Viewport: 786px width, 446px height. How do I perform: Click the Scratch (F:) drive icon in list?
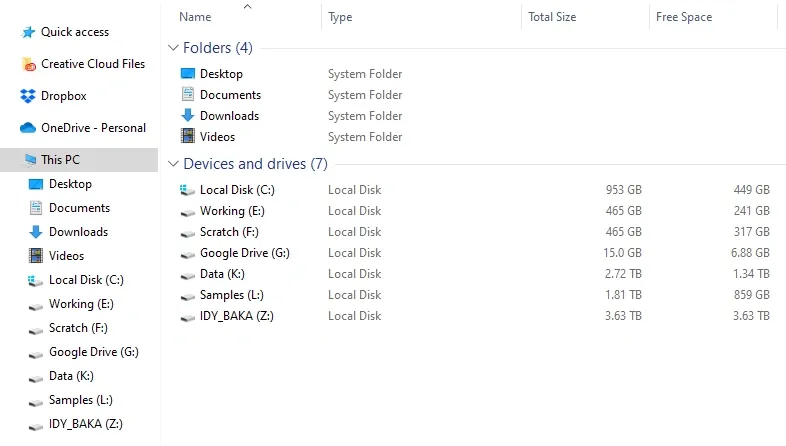[x=187, y=234]
